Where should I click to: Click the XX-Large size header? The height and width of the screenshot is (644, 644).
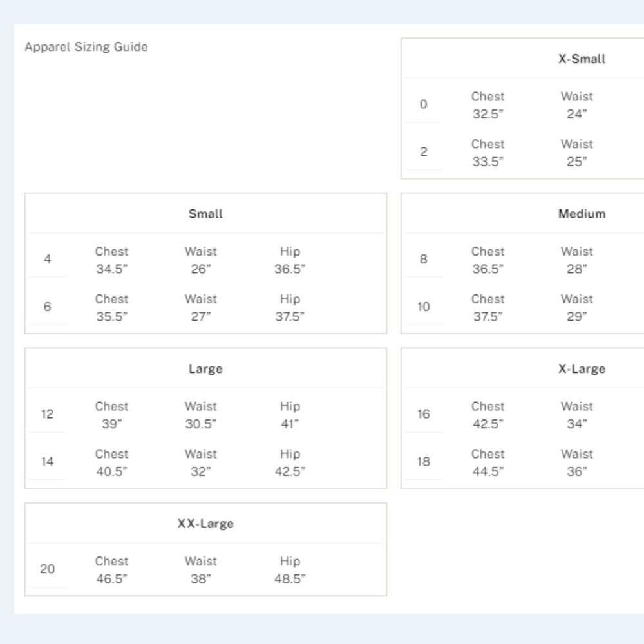pos(205,523)
